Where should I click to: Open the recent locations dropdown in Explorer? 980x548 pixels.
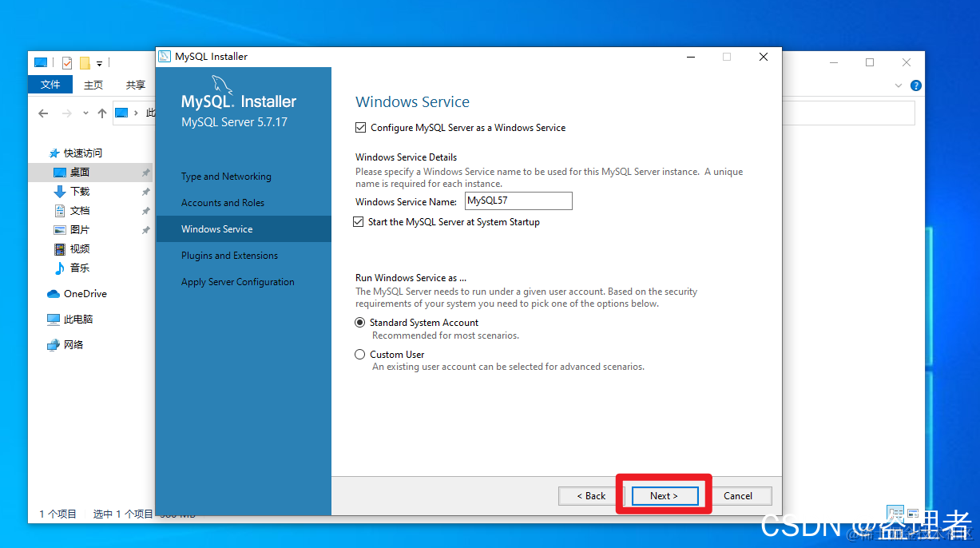[85, 113]
